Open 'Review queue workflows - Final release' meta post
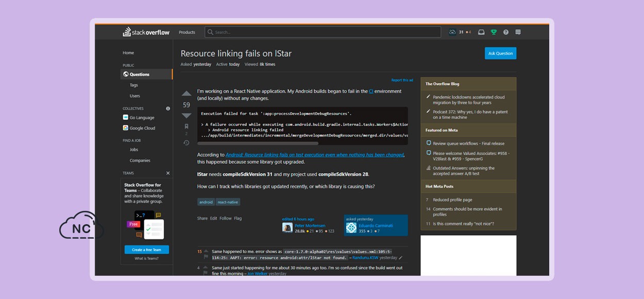This screenshot has height=299, width=644. pyautogui.click(x=469, y=143)
